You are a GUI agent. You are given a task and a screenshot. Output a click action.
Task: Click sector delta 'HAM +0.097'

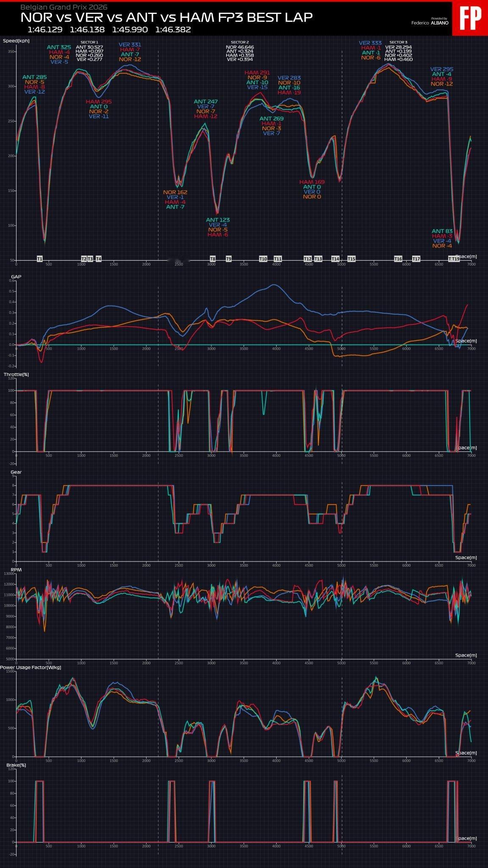(x=89, y=51)
